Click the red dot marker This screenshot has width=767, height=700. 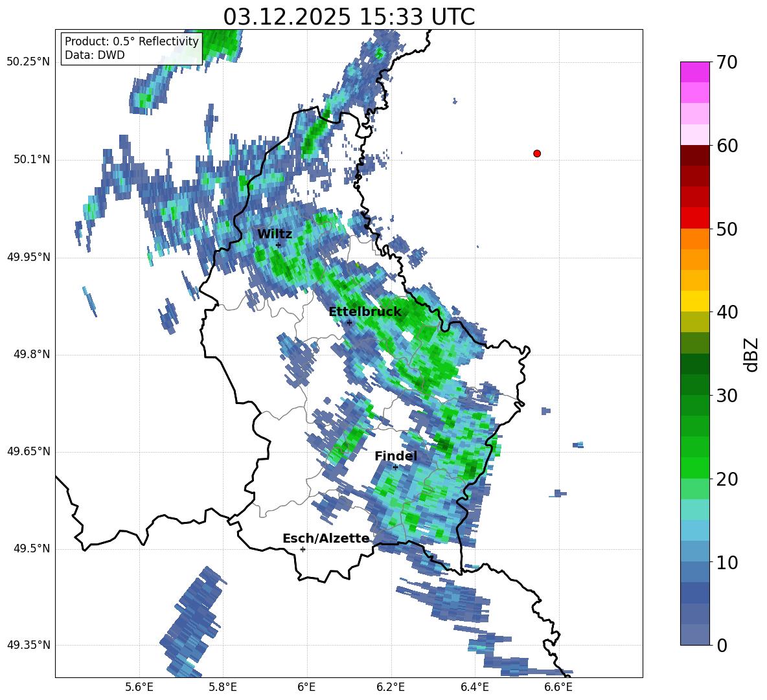[536, 153]
